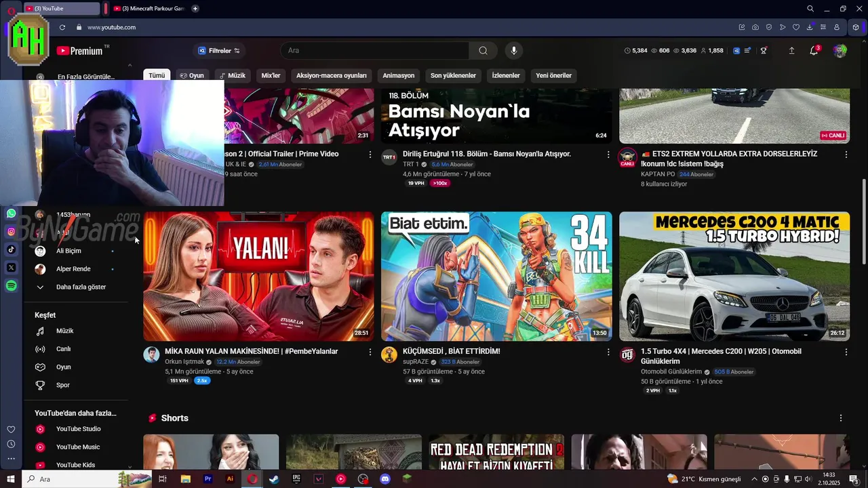The height and width of the screenshot is (488, 868).
Task: Switch to Minecraft Parkour browser tab
Action: (x=149, y=9)
